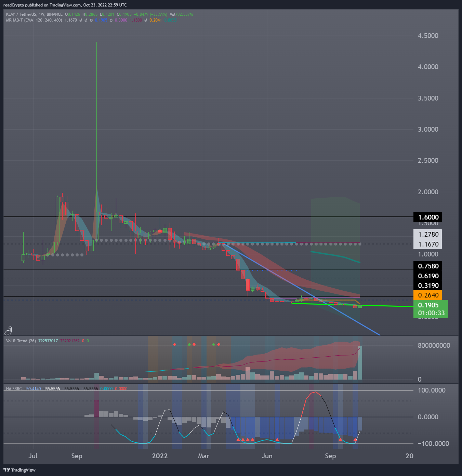Click the 1.1670 price label
The width and height of the screenshot is (462, 476).
[428, 244]
